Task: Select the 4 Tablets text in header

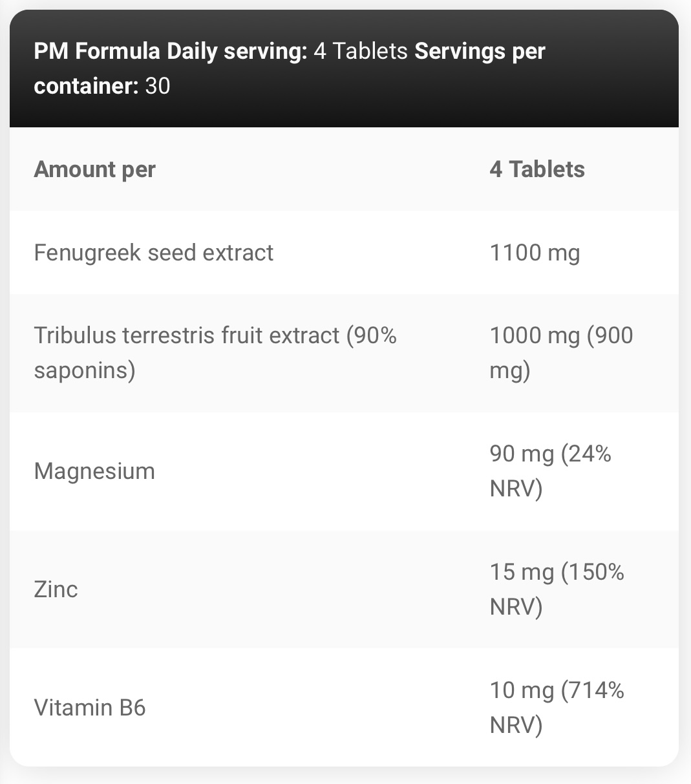Action: click(x=361, y=51)
